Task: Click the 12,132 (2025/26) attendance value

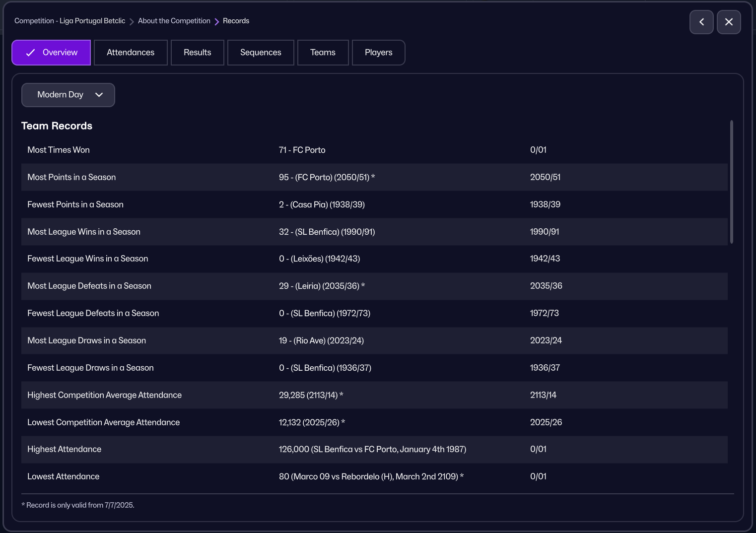Action: coord(312,422)
